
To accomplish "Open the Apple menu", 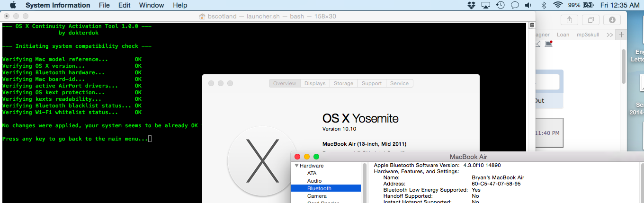I will tap(12, 5).
